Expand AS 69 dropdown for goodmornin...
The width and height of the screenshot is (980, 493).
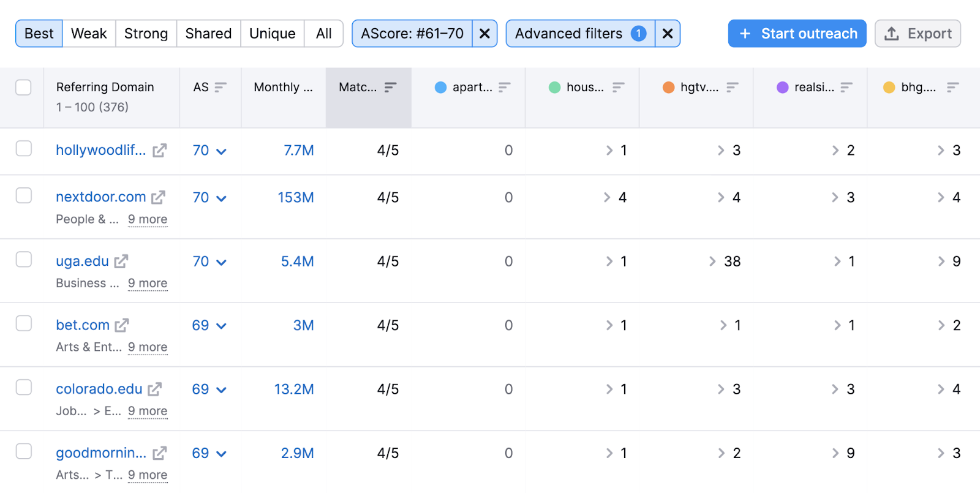tap(221, 454)
